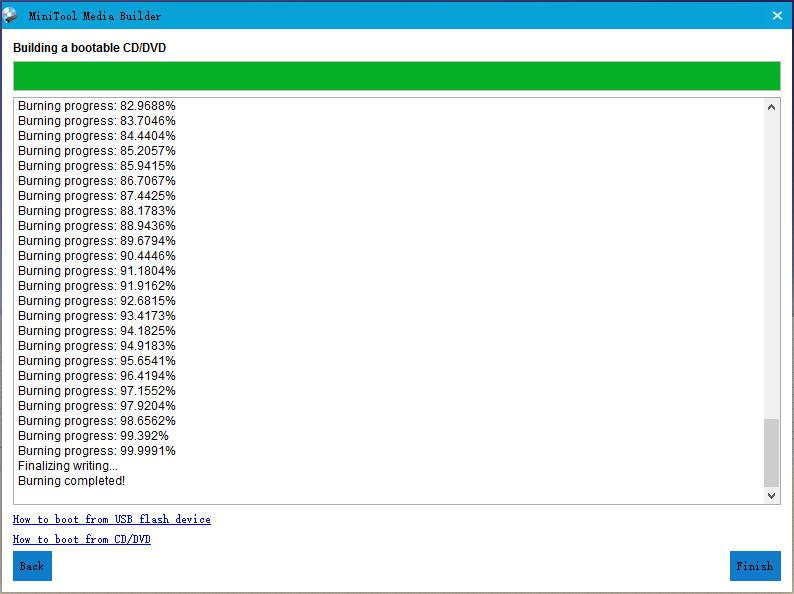This screenshot has height=594, width=794.
Task: Click the MiniTool Media Builder disc icon
Action: coord(11,15)
